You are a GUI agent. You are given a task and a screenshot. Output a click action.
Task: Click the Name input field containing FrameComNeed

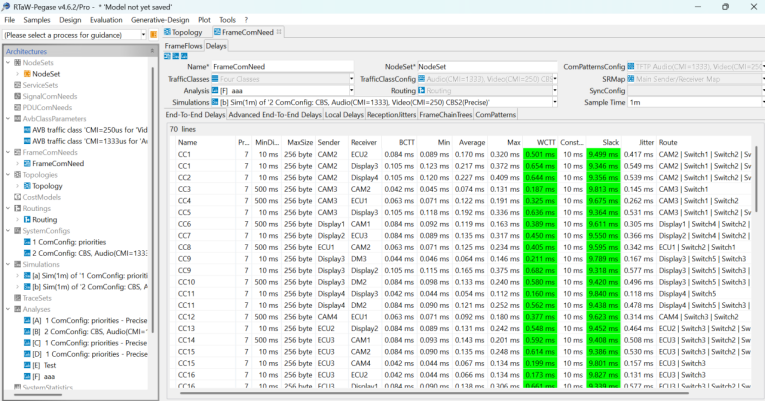click(x=282, y=67)
